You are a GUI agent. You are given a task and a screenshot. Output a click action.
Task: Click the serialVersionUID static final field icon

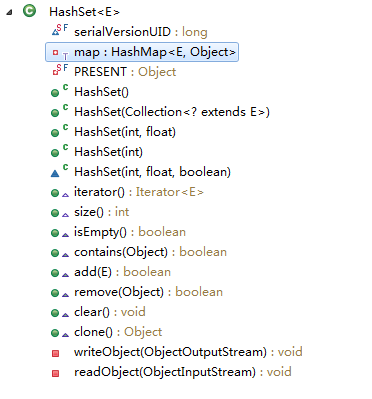[x=60, y=30]
